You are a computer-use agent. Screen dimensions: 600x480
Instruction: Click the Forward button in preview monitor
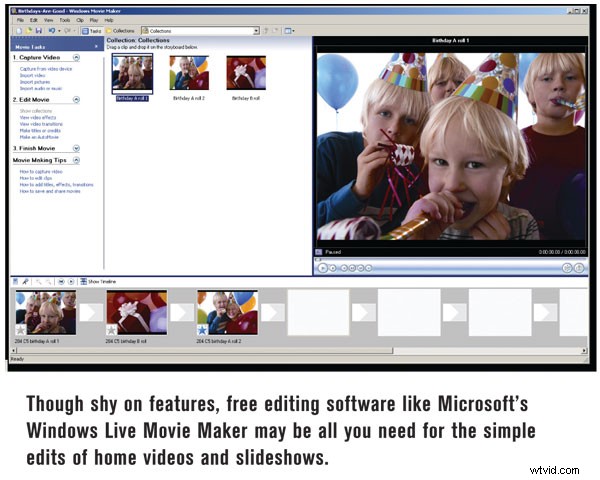368,268
